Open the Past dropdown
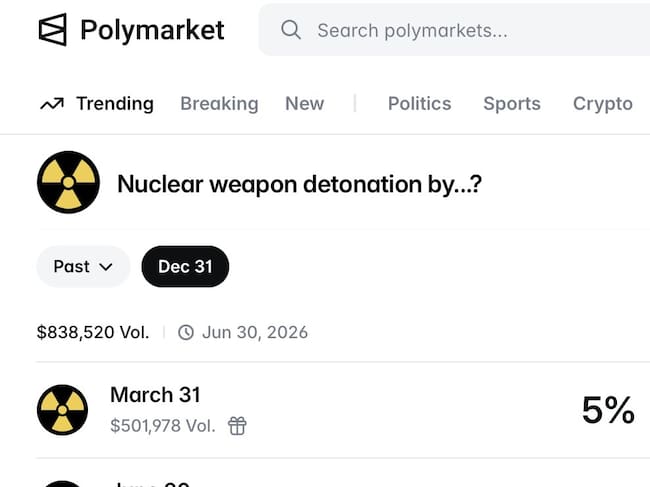Screen dimensions: 650x487 (x=83, y=267)
